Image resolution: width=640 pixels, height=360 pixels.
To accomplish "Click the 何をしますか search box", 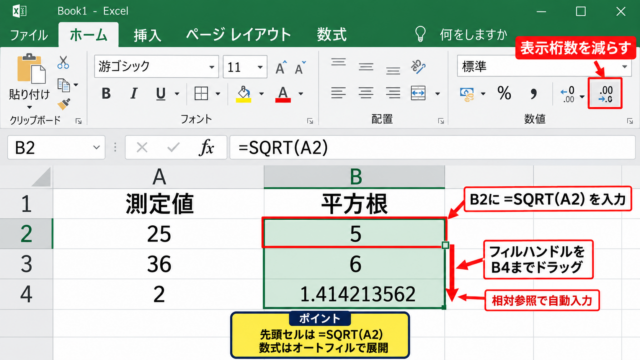I will pyautogui.click(x=473, y=35).
